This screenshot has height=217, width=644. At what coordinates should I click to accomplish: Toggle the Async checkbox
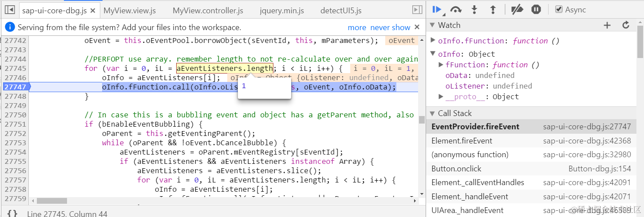pyautogui.click(x=559, y=9)
